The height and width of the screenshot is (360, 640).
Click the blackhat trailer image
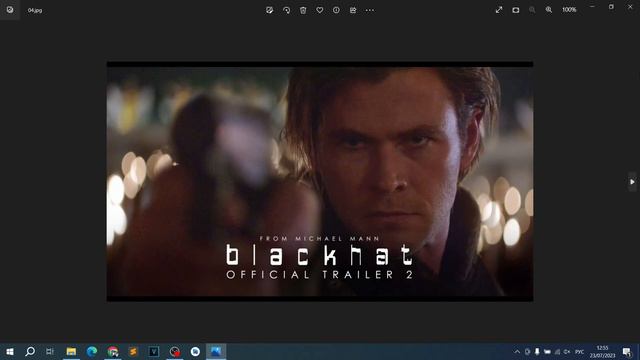[x=320, y=182]
